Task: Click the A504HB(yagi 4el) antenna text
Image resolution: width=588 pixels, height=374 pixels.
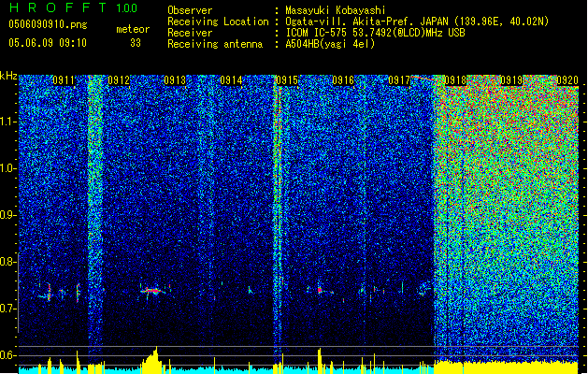Action: click(x=330, y=44)
